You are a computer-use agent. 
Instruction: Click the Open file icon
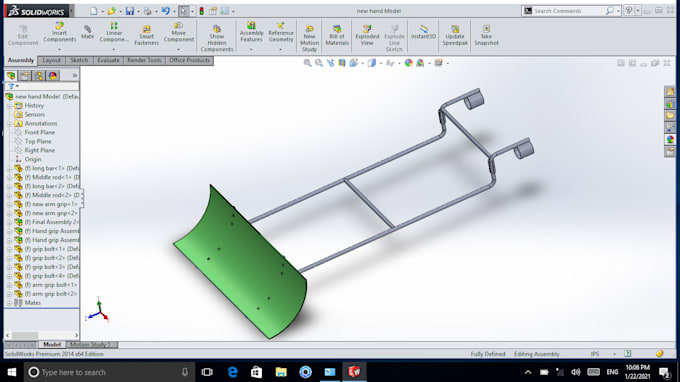[x=111, y=11]
